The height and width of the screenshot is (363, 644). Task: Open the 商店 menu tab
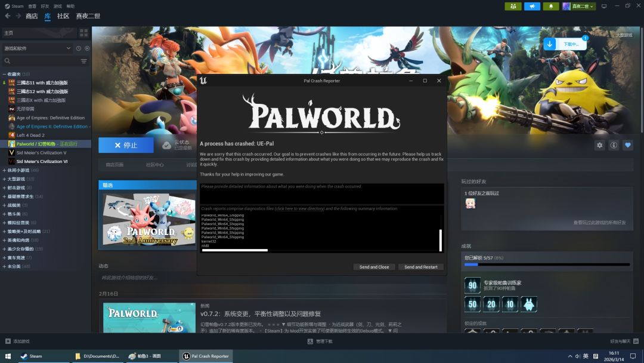(x=32, y=16)
